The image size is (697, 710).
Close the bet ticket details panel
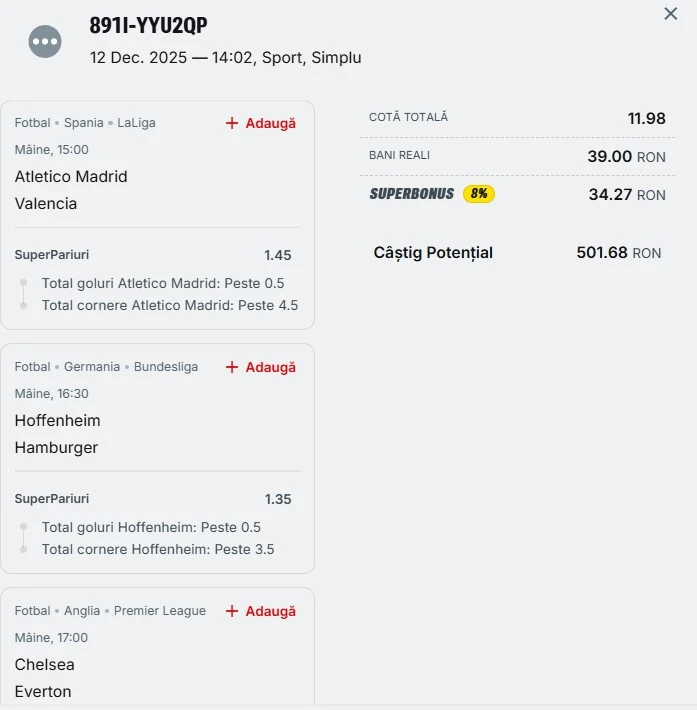[x=671, y=14]
